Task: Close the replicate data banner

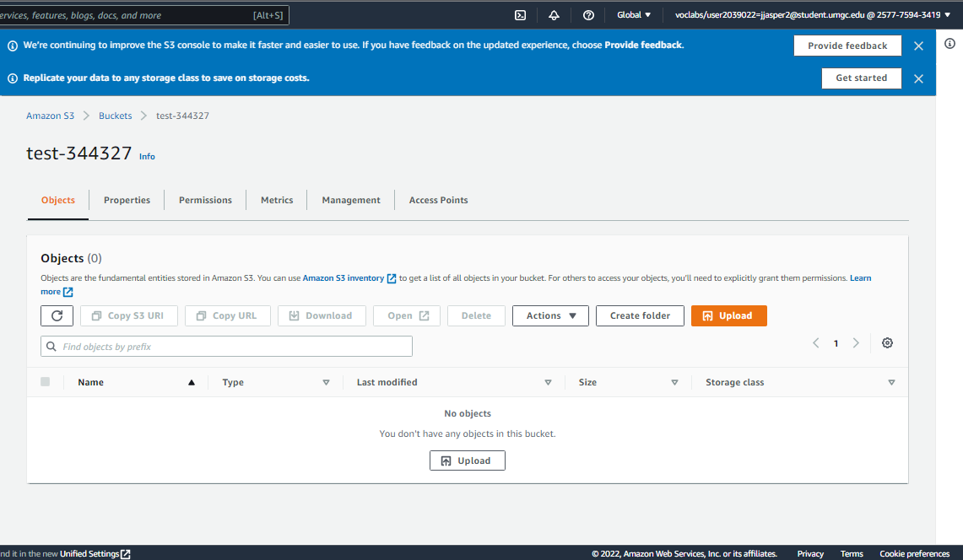Action: (x=918, y=78)
